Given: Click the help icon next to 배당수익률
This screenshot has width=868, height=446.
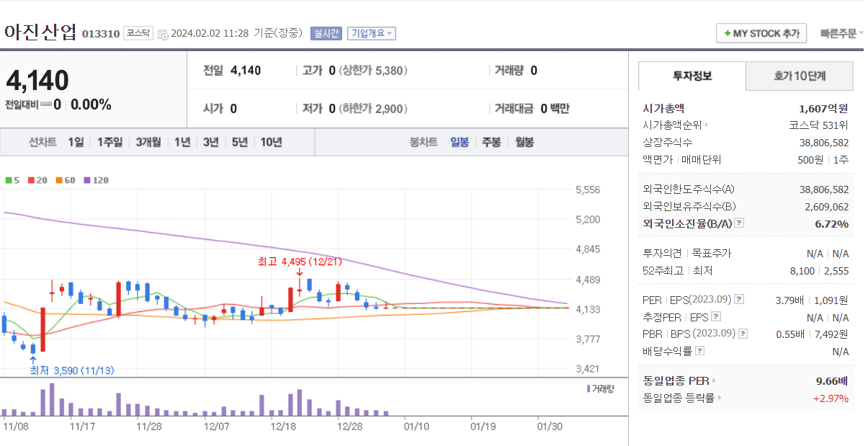Looking at the screenshot, I should (x=700, y=352).
